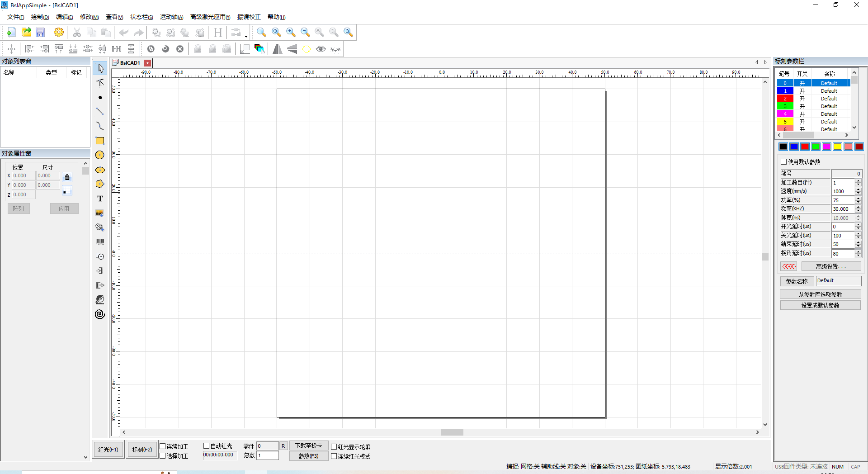The image size is (868, 474).
Task: Select the bitmap image insert tool
Action: pos(100,213)
